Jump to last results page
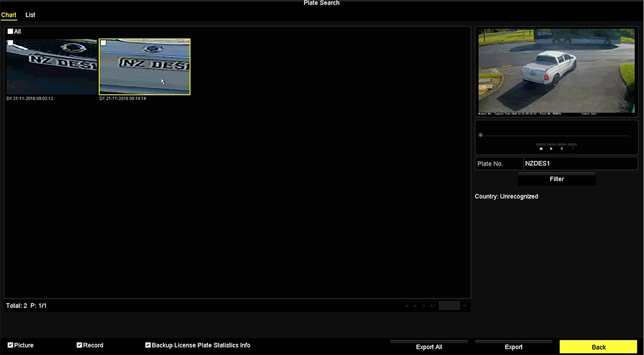Image resolution: width=644 pixels, height=355 pixels. [x=433, y=305]
